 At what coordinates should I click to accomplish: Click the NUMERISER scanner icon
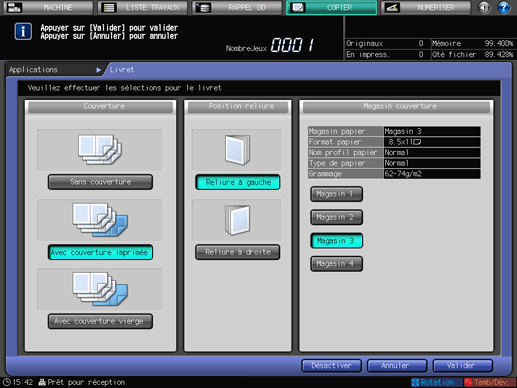click(x=392, y=7)
